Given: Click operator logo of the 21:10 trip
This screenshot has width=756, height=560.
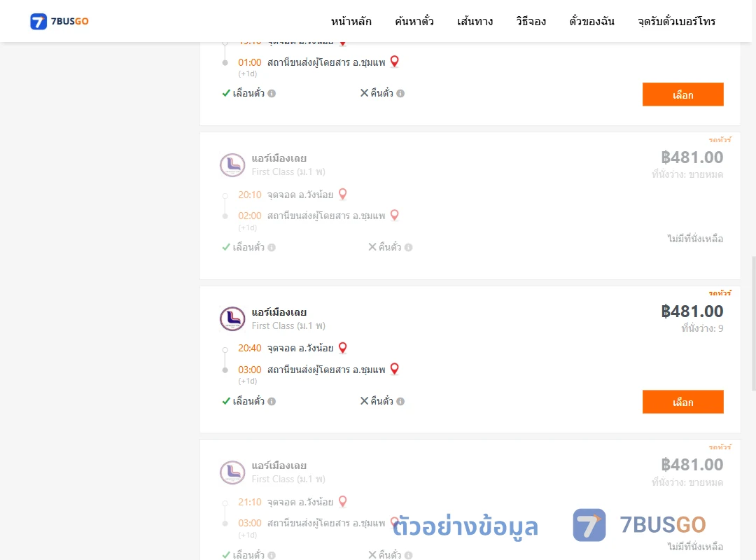Looking at the screenshot, I should (x=232, y=472).
